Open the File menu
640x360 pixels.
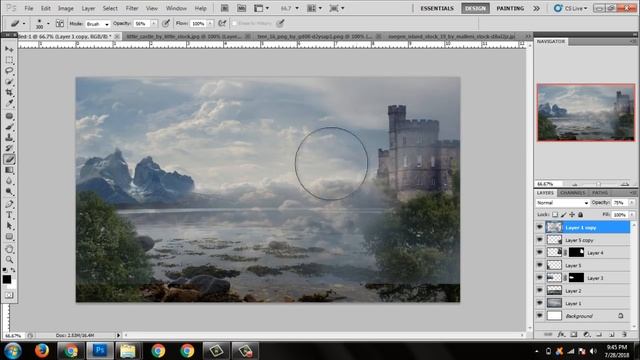click(x=29, y=8)
